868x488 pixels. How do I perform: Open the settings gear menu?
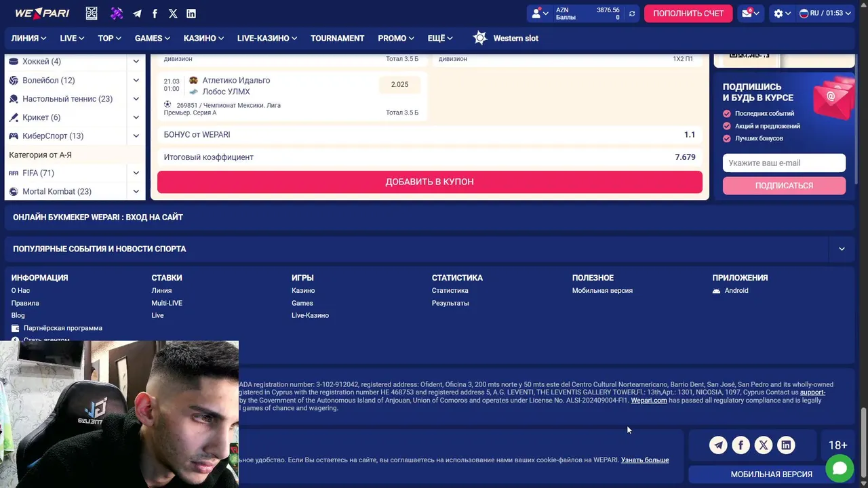pos(782,14)
